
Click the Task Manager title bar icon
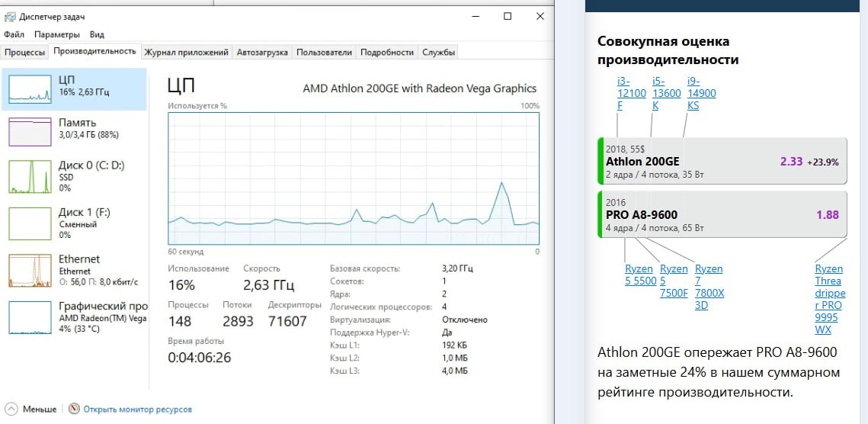point(11,18)
